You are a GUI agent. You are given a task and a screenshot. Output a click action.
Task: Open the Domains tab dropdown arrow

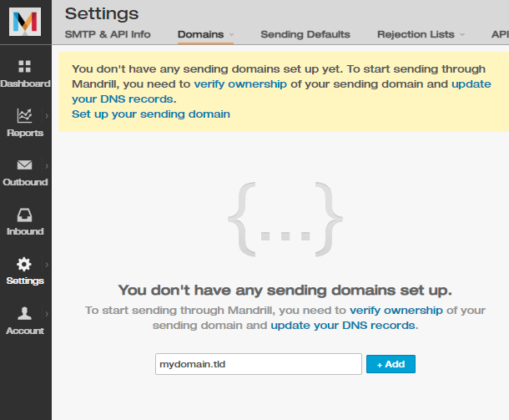(x=231, y=34)
